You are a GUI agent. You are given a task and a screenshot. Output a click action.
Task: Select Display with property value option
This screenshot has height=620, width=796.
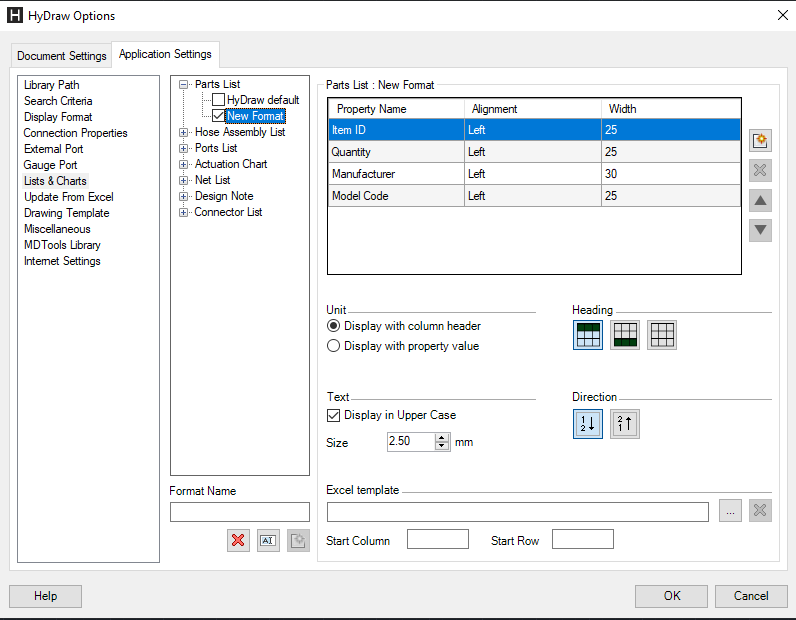pyautogui.click(x=333, y=346)
